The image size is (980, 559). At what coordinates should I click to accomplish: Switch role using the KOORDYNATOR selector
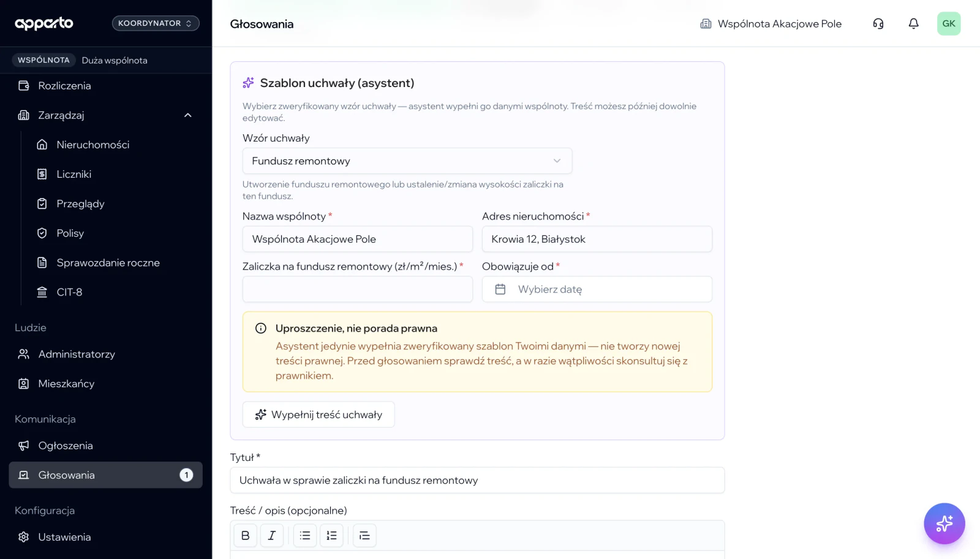tap(156, 23)
